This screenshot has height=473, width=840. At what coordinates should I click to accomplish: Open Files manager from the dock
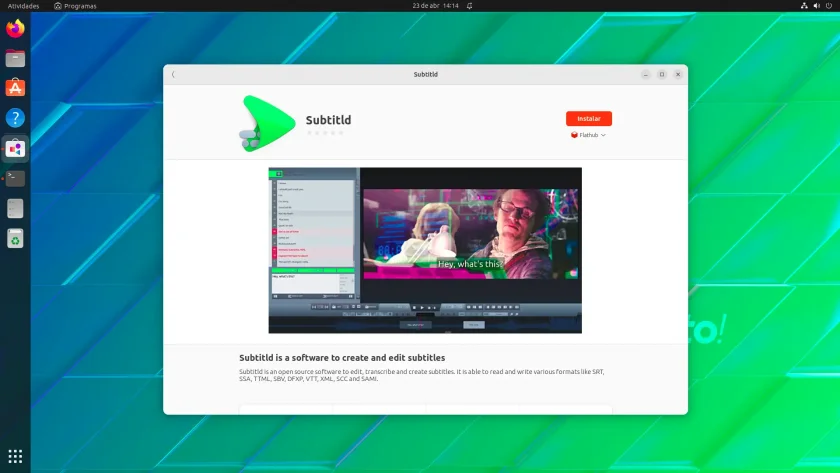[x=15, y=58]
